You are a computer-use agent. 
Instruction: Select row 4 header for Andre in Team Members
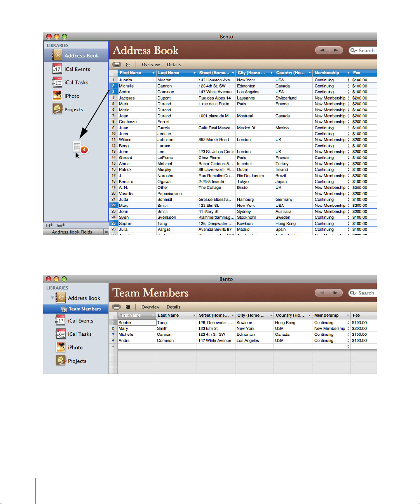(x=113, y=340)
